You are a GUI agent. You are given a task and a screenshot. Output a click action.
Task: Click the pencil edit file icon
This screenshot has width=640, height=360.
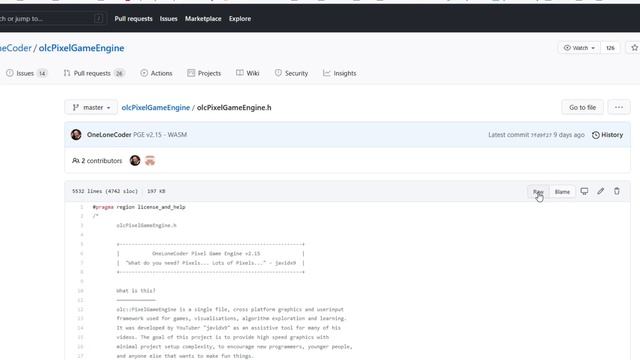click(x=600, y=191)
